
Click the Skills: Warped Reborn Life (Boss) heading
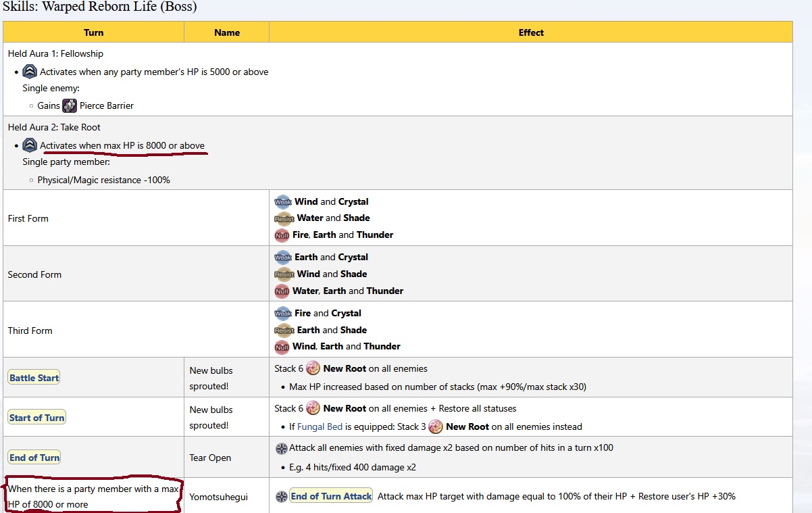point(100,7)
